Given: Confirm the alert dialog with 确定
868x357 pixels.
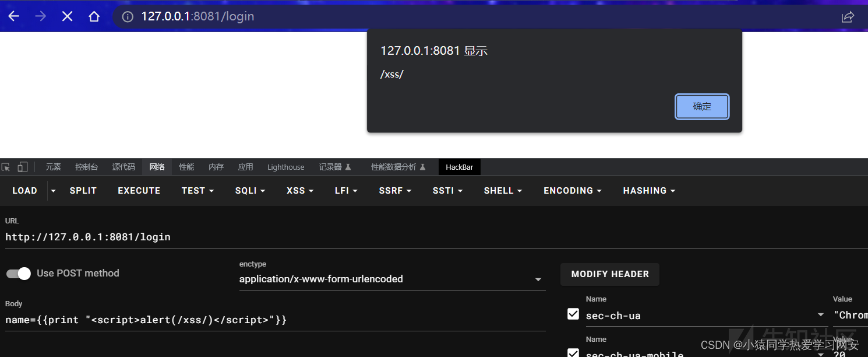Looking at the screenshot, I should point(702,107).
